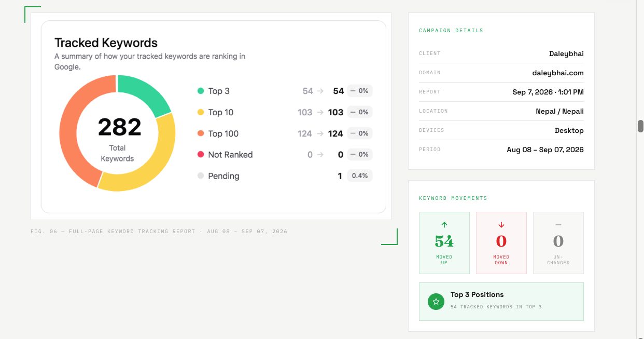Click the report date Sep 7, 2026 · 1:01 PM
The image size is (644, 339).
tap(548, 92)
